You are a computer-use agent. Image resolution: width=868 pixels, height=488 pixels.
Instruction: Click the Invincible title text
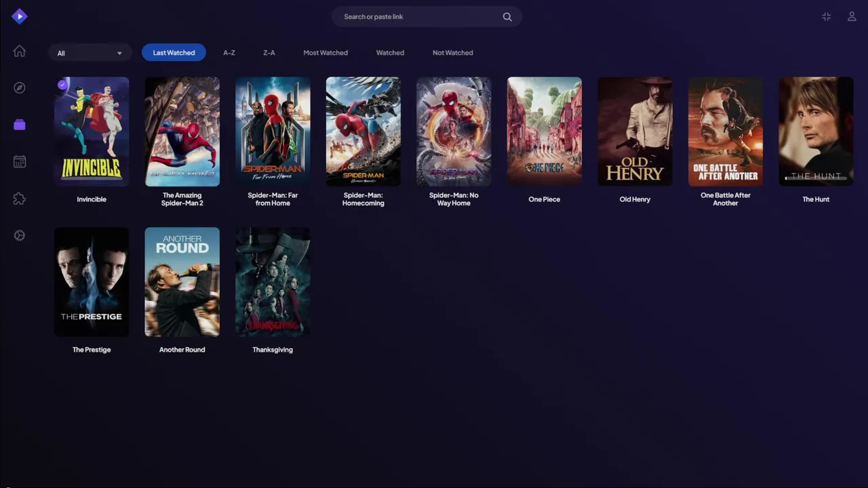pos(92,199)
